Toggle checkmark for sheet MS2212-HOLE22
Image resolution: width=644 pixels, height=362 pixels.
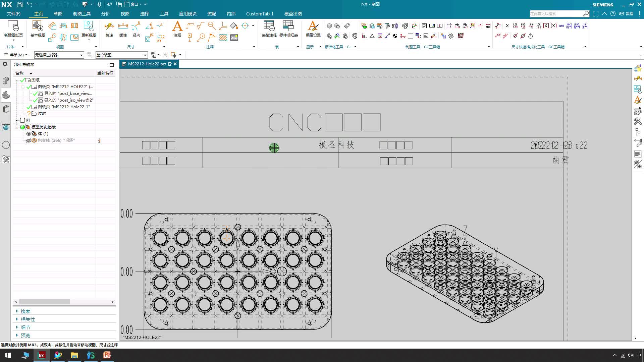(29, 87)
